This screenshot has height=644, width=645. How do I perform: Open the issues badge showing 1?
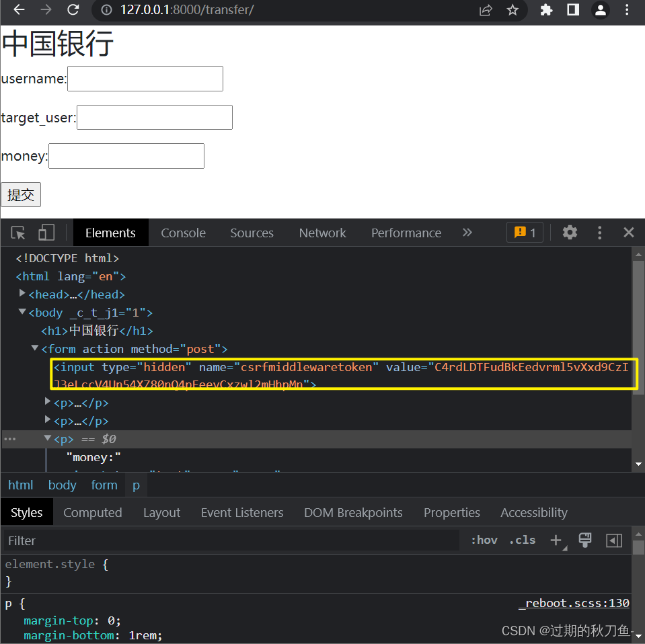click(525, 233)
